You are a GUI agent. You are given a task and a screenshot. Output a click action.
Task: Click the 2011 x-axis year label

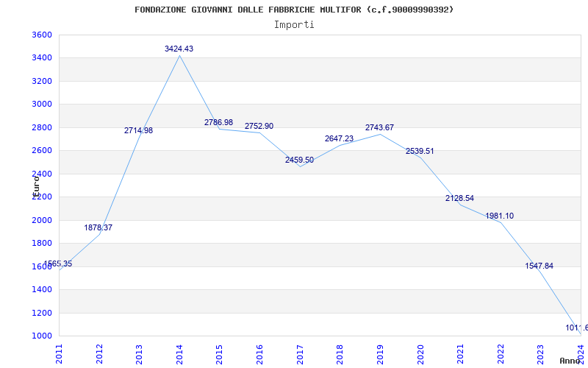[59, 355]
